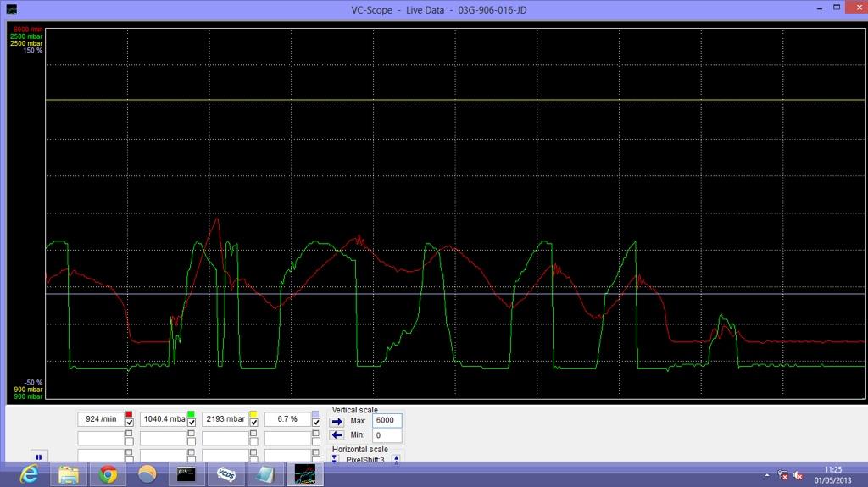Uncheck the red RPM trace checkbox
Image resolution: width=868 pixels, height=487 pixels.
(130, 423)
